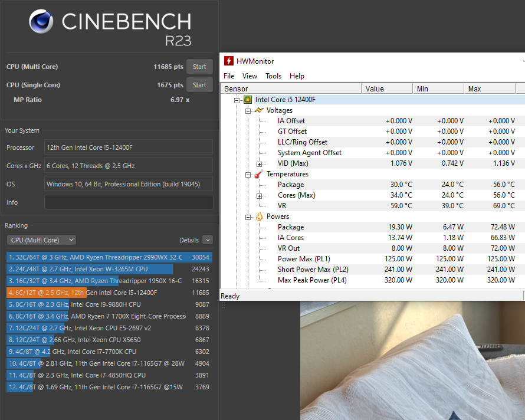Select the Intel Core i7-4850HQ ranking entry
Screen dimensions: 525x420
[x=109, y=375]
